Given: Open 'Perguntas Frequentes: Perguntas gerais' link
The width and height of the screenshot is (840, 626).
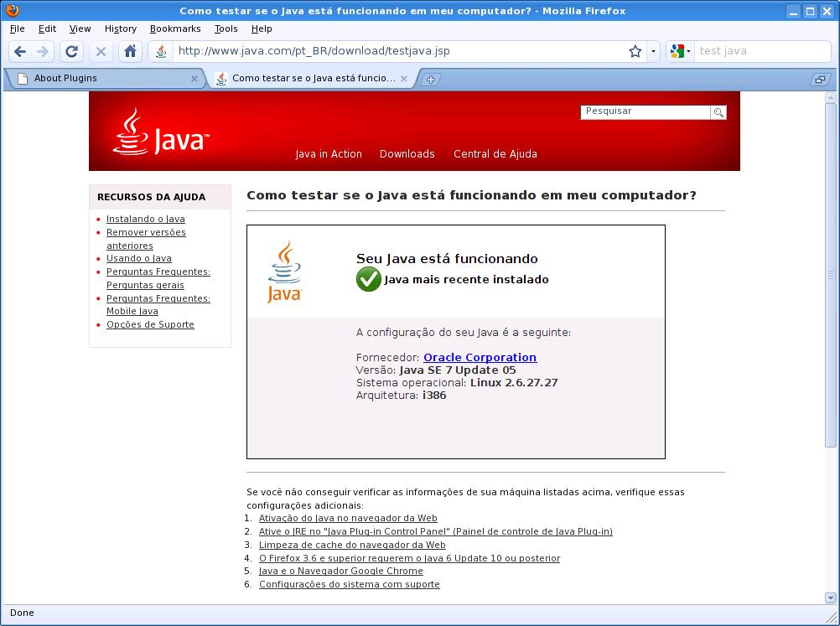Looking at the screenshot, I should (158, 278).
